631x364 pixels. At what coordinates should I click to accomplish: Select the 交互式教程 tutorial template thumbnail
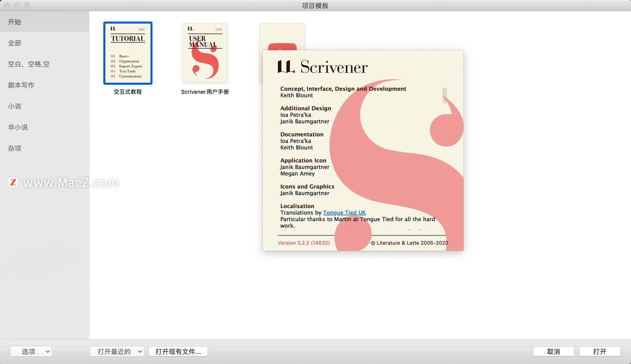(x=128, y=53)
